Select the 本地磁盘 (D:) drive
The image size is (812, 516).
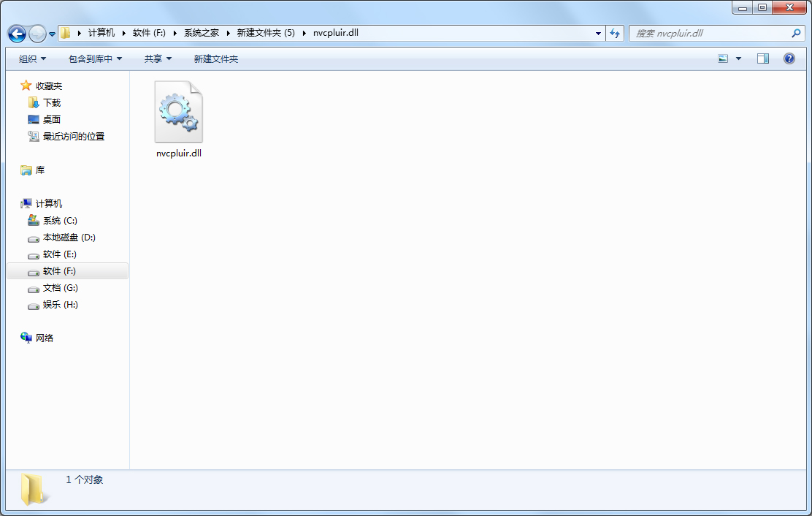click(69, 238)
